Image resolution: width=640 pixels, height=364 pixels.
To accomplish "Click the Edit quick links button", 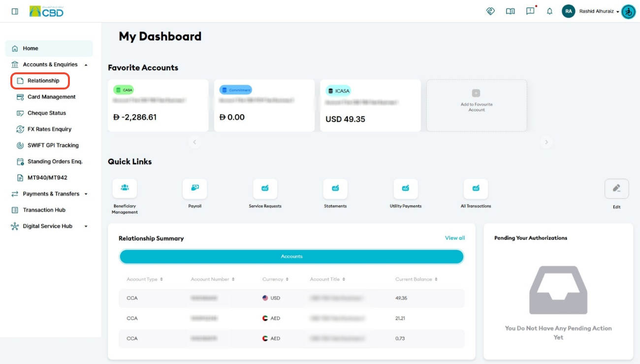I will coord(617,189).
